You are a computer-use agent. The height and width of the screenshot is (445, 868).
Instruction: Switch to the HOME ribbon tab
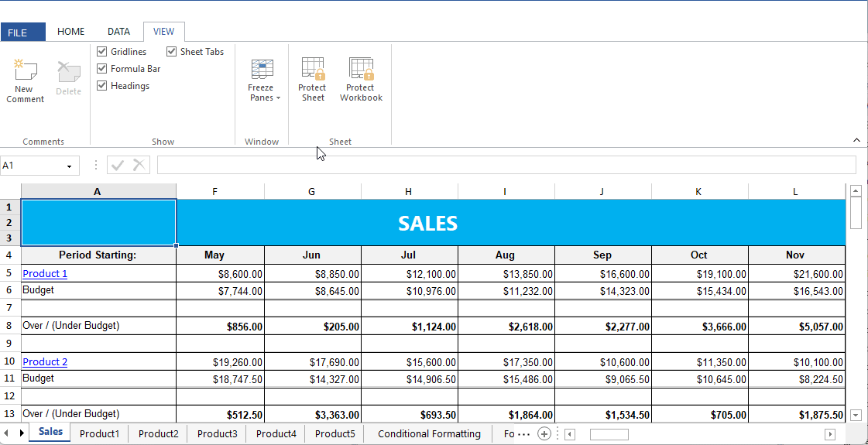pos(71,32)
